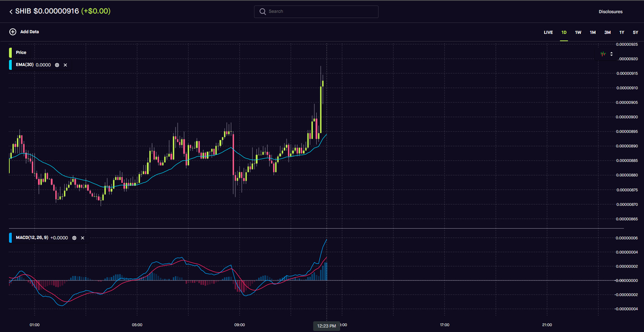The height and width of the screenshot is (332, 644).
Task: Expand the chart type selector arrows
Action: 611,54
